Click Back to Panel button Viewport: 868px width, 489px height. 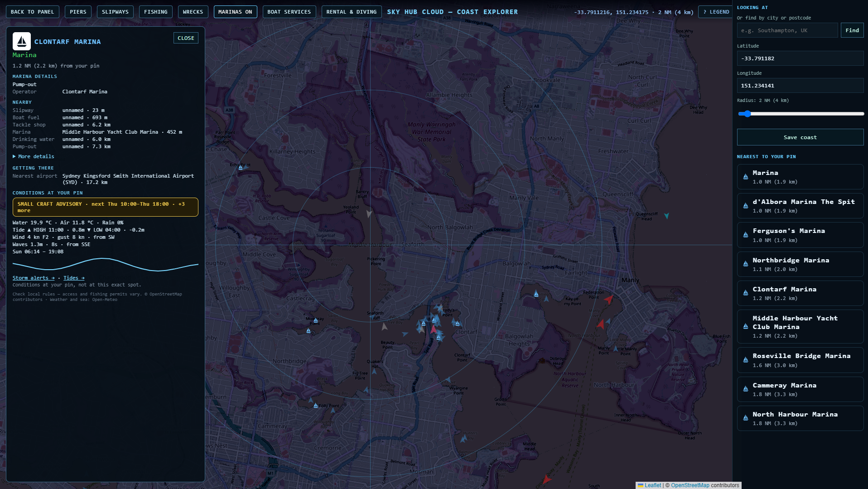coord(32,12)
